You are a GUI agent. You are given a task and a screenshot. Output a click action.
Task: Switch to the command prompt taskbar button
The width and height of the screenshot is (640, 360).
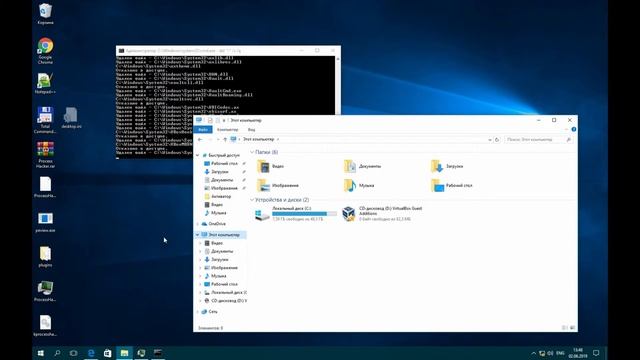pyautogui.click(x=158, y=353)
